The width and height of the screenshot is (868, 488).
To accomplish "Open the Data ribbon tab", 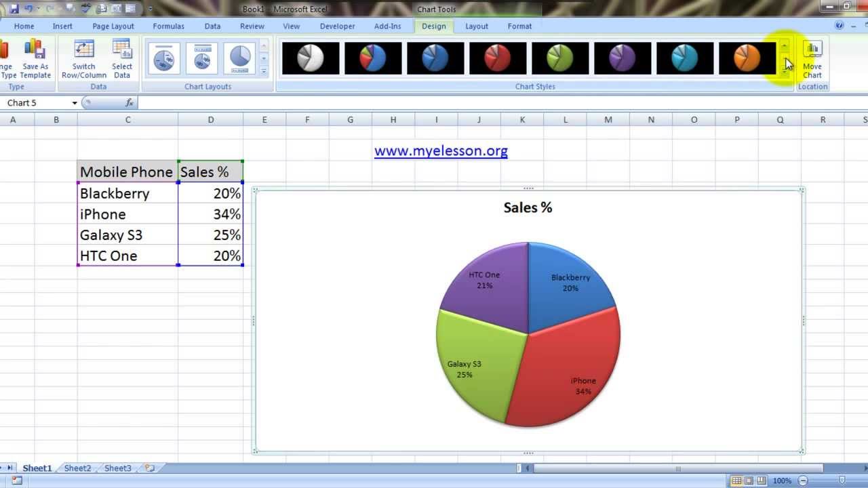I will coord(212,26).
